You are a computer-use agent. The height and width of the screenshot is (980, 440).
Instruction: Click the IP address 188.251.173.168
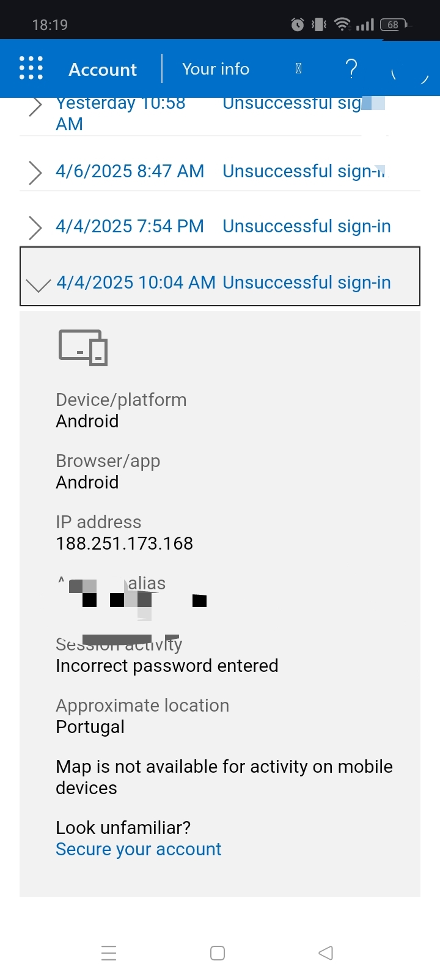coord(124,543)
